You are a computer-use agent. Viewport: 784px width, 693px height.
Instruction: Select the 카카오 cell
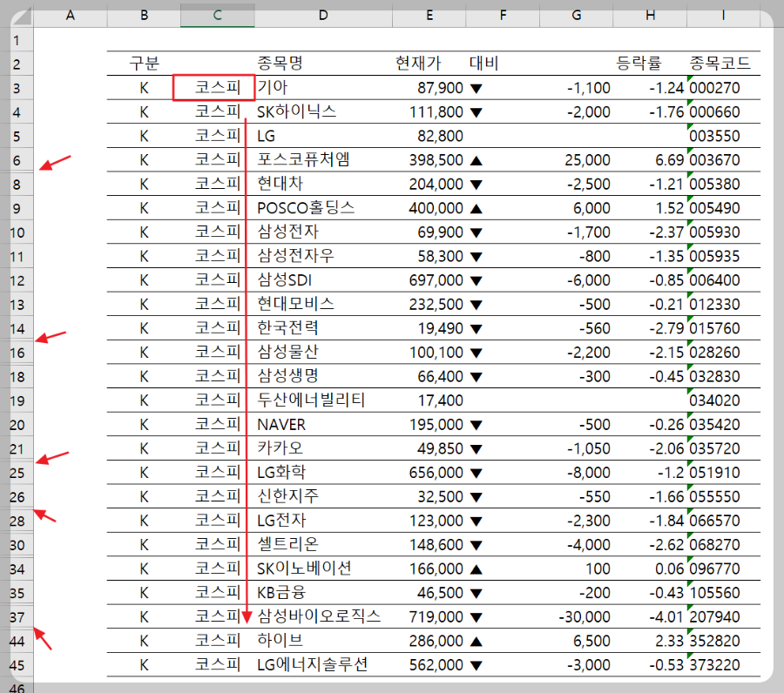(323, 448)
